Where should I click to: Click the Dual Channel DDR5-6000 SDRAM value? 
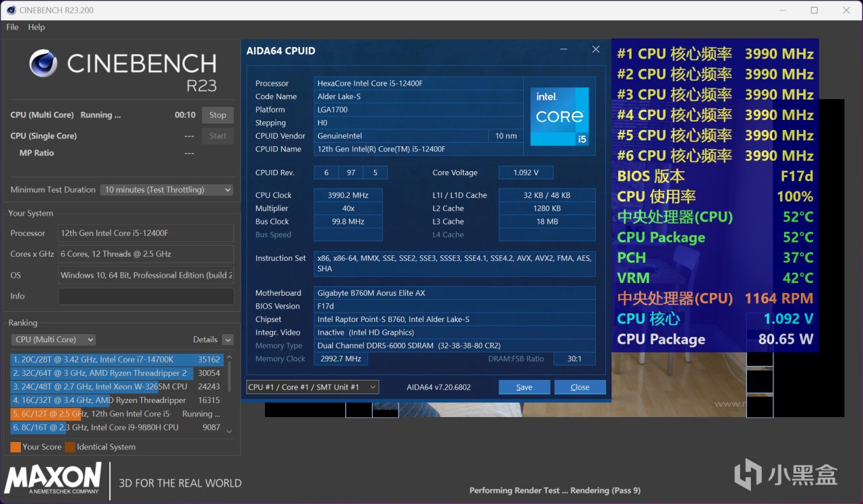[x=455, y=346]
